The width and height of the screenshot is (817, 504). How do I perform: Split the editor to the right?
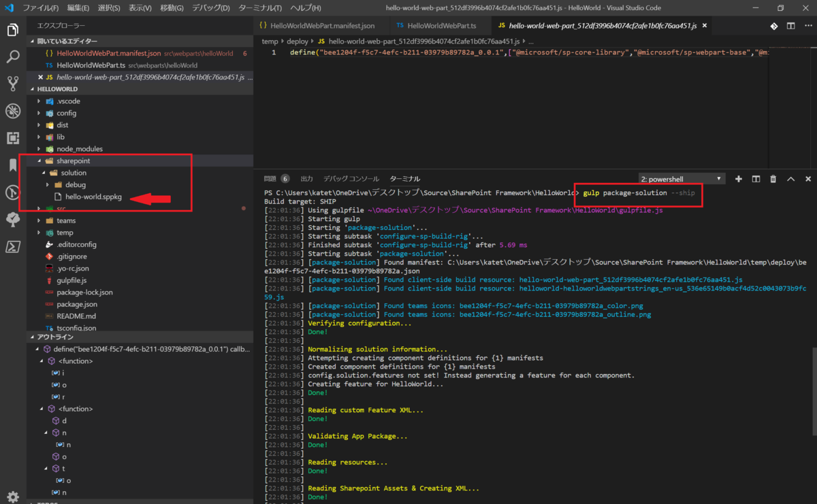click(790, 26)
